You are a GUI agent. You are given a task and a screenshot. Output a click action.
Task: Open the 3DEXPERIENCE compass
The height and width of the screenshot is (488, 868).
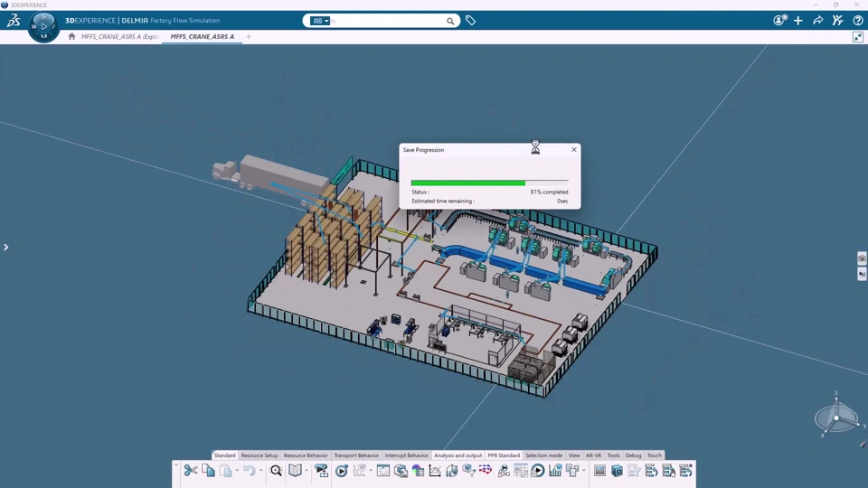coord(43,25)
